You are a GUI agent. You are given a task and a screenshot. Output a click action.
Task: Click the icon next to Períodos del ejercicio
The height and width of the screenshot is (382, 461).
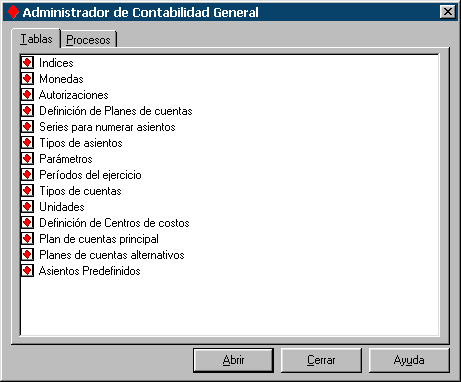[27, 175]
